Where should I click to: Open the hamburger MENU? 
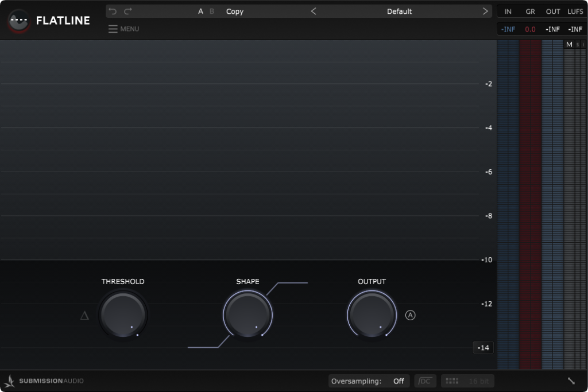click(x=124, y=29)
